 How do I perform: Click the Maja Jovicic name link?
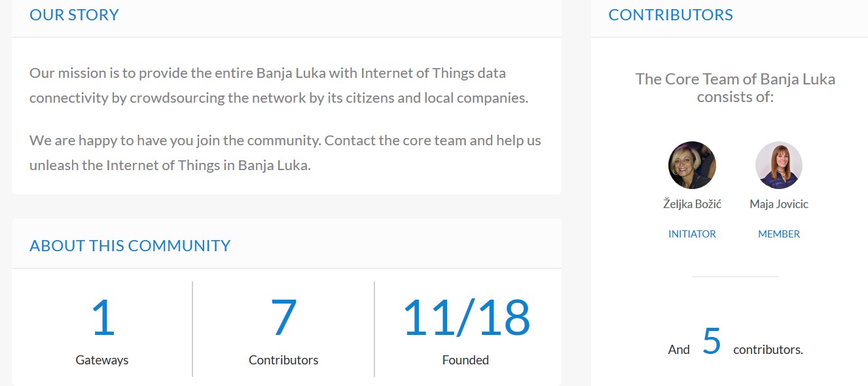coord(779,204)
